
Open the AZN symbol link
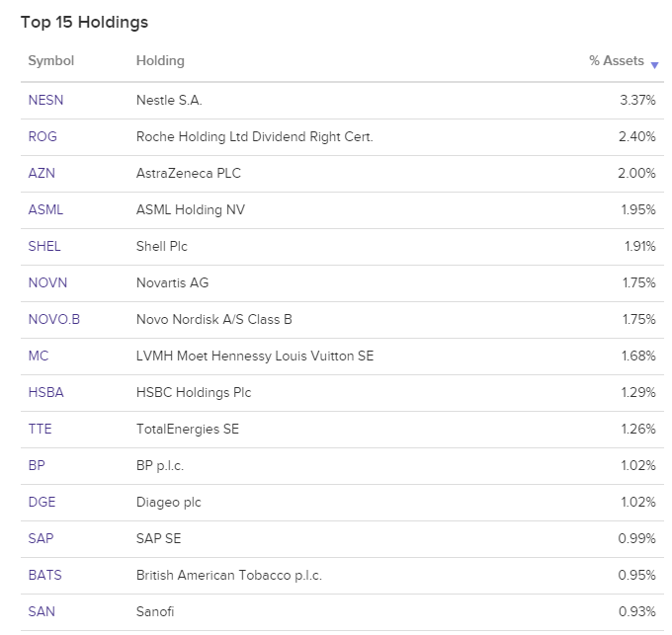click(42, 173)
